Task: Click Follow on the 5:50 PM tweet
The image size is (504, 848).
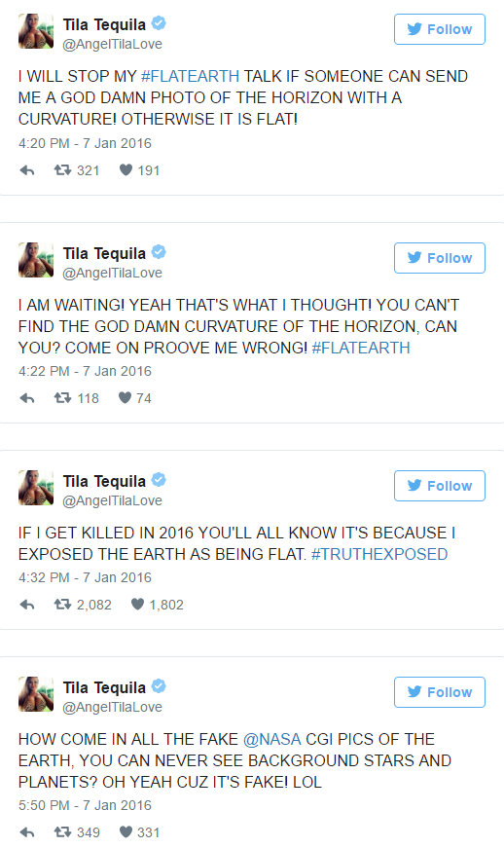Action: tap(439, 692)
